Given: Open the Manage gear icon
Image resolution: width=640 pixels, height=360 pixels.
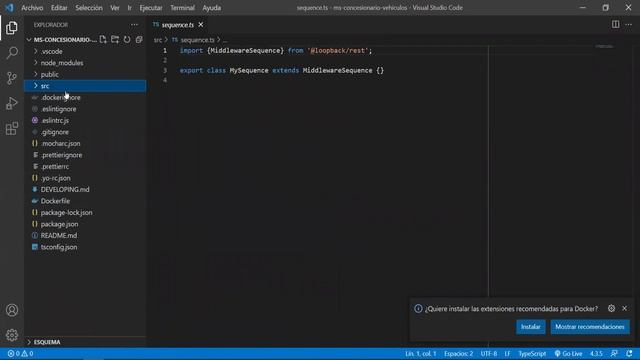Looking at the screenshot, I should 12,335.
